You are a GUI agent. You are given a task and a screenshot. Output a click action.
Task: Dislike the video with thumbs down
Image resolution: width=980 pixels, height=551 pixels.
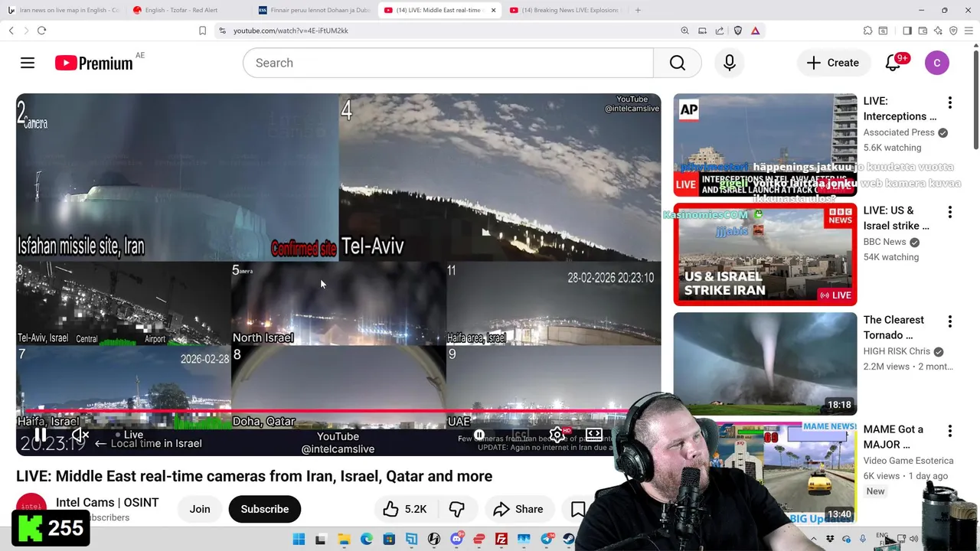coord(456,509)
